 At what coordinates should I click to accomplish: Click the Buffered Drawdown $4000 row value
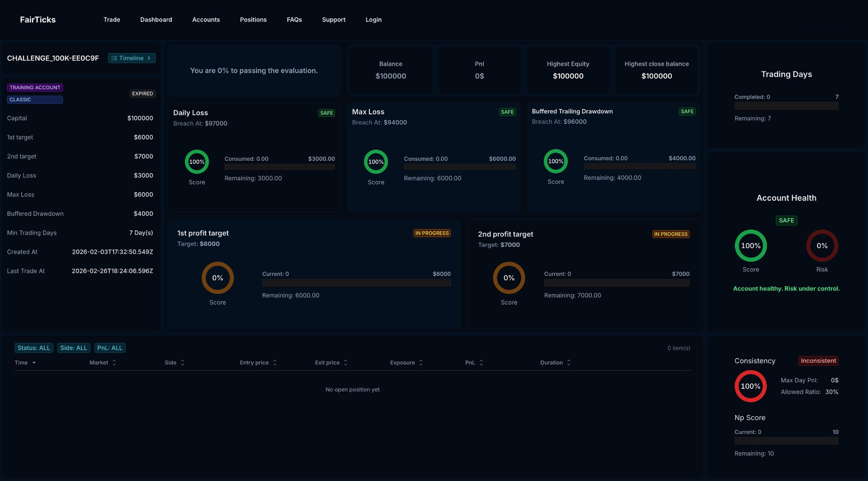pos(144,214)
